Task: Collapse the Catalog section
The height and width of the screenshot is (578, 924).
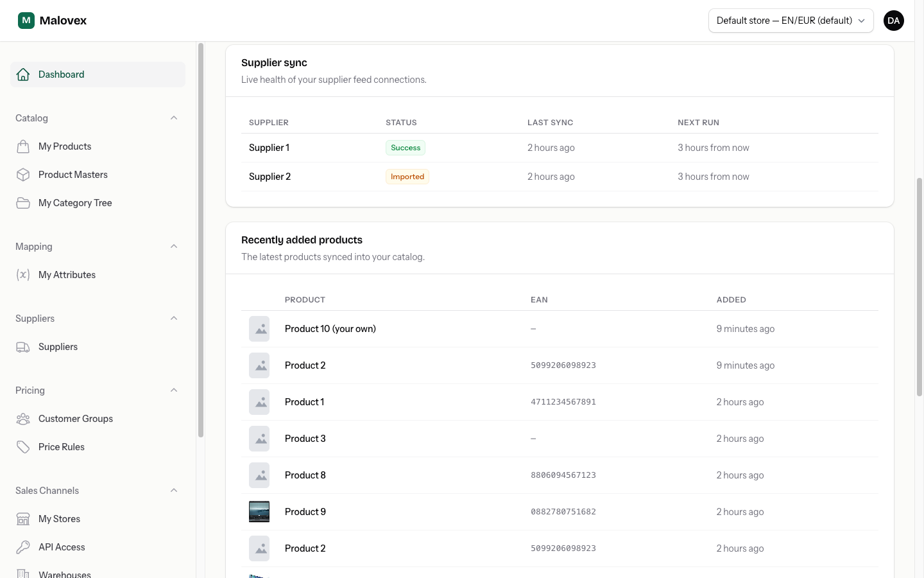Action: 174,118
